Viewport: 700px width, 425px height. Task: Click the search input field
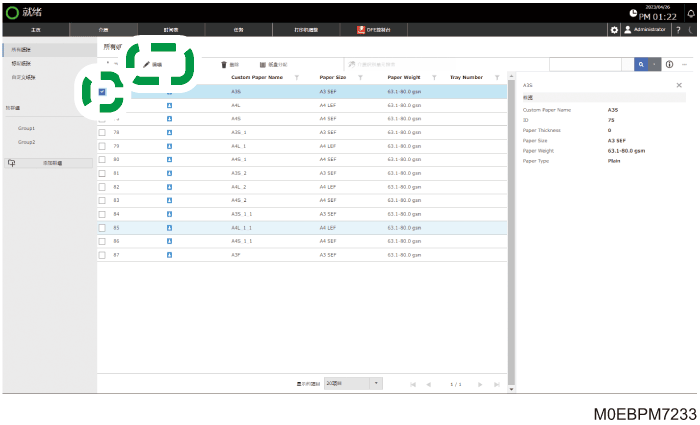coord(585,65)
